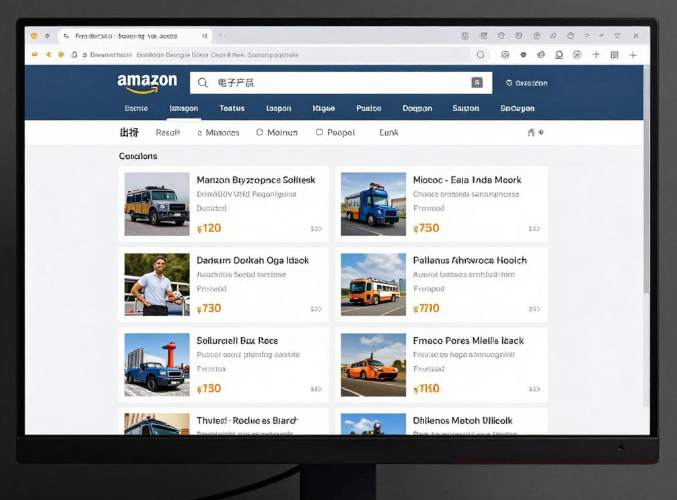
Task: Open the Fmeco Pores Miells product title
Action: click(467, 340)
